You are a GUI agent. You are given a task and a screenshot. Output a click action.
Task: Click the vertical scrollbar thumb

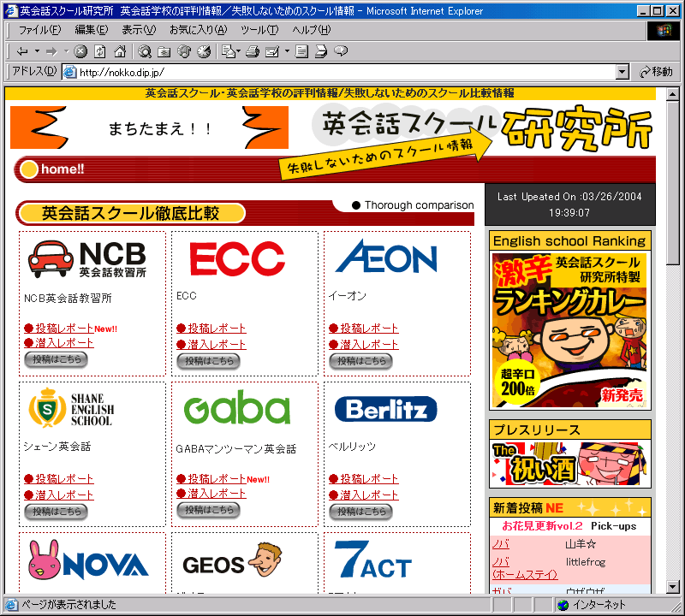(673, 182)
